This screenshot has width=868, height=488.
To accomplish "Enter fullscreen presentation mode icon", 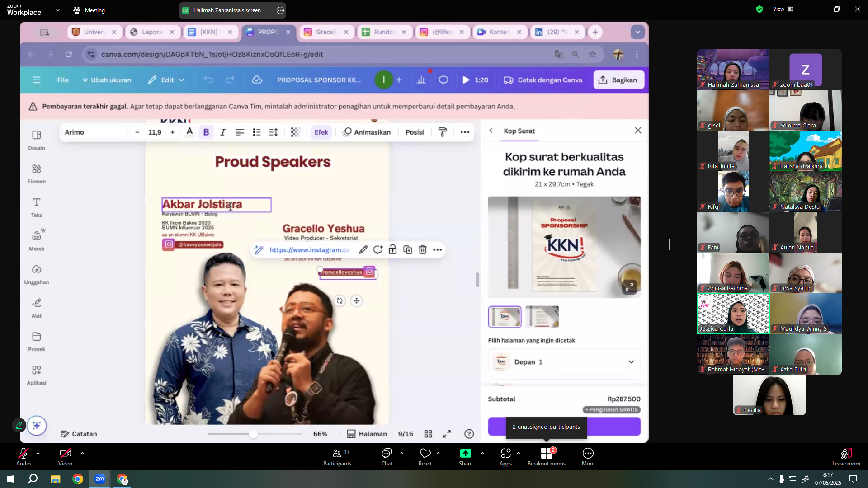I will 447,434.
